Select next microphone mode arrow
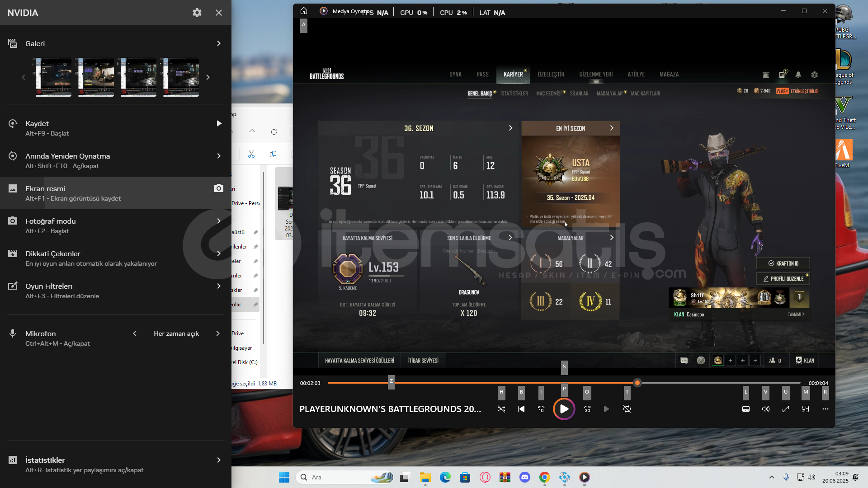The image size is (868, 488). pos(218,333)
